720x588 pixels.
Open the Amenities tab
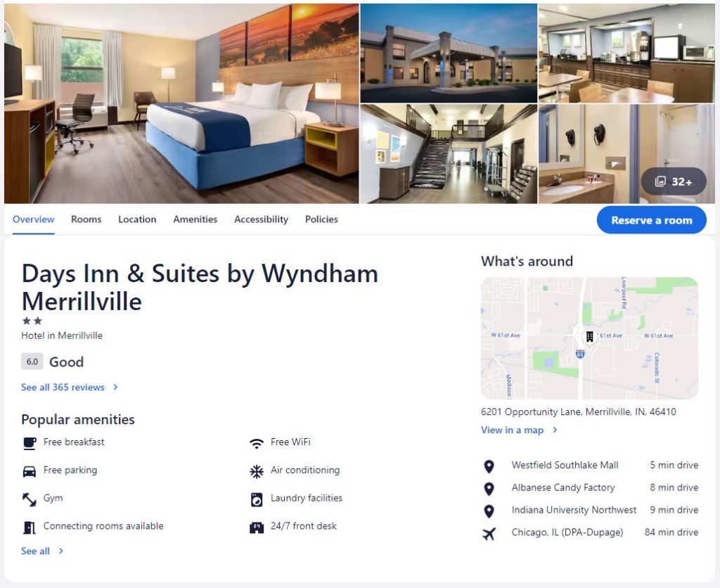(x=195, y=219)
